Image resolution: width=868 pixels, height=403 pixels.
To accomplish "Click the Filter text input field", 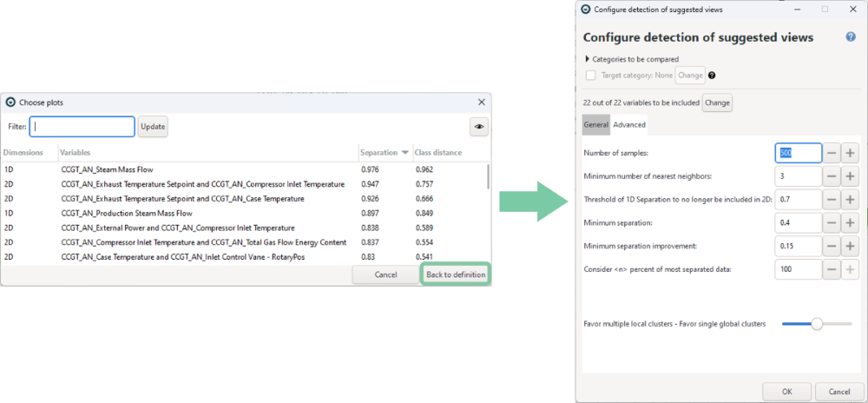I will (x=83, y=127).
